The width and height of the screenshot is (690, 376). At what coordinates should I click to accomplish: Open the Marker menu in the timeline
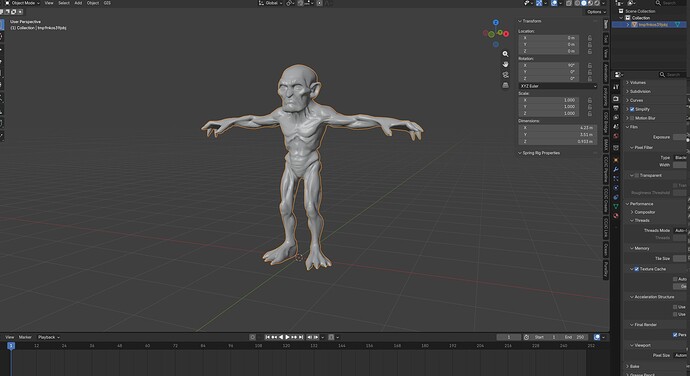point(25,337)
